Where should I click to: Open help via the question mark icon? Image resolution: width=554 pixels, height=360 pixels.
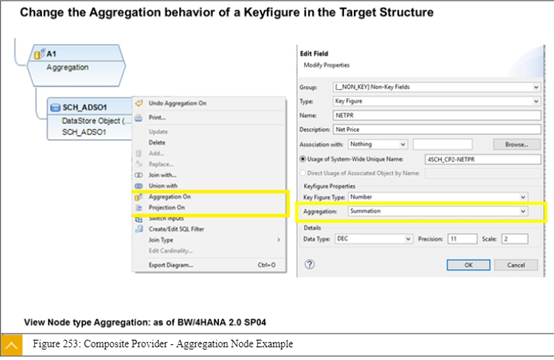310,264
